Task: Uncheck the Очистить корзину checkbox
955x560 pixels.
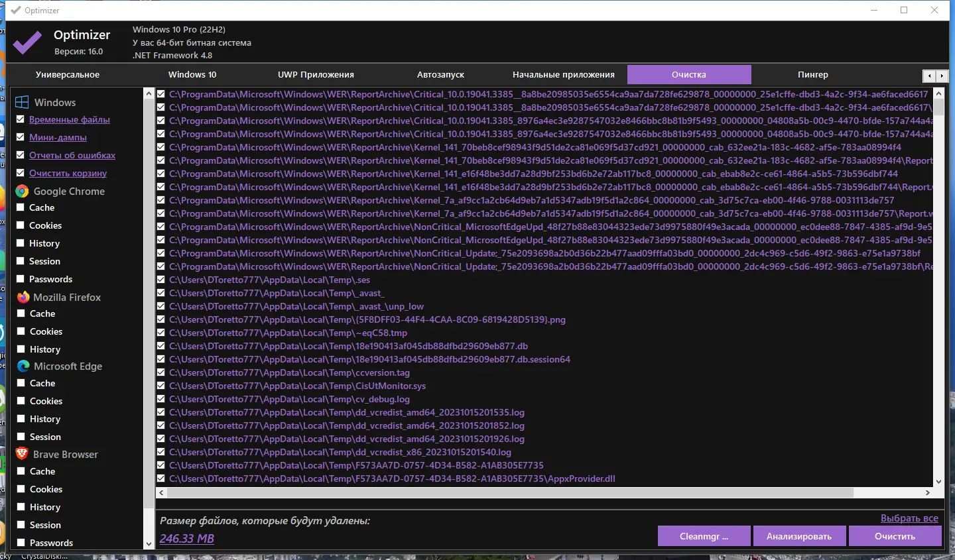Action: click(x=21, y=173)
